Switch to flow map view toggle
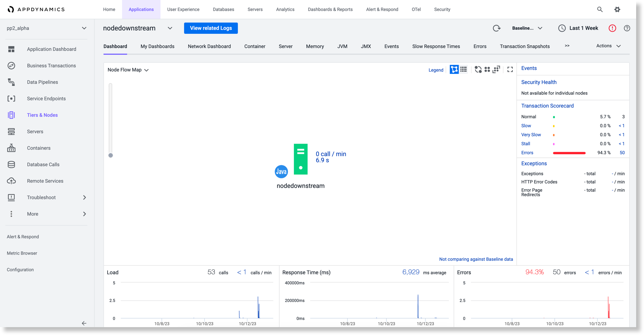 [x=454, y=69]
